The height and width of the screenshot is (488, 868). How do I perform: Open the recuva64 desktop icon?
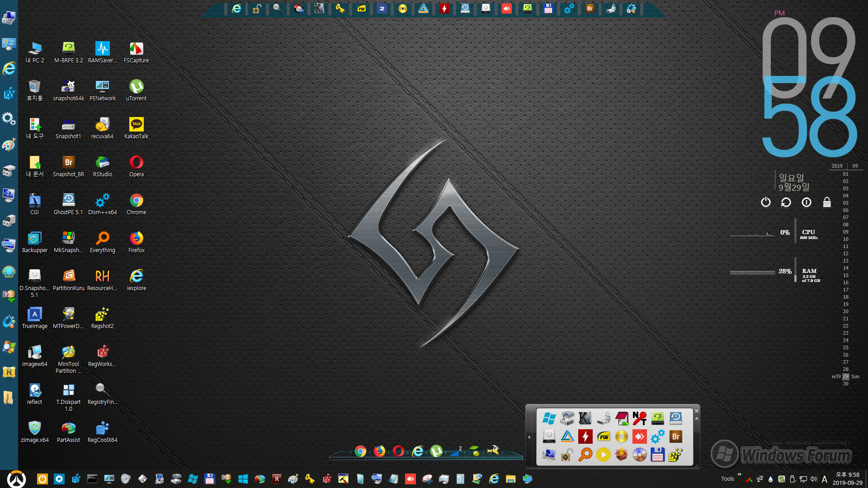[x=103, y=128]
